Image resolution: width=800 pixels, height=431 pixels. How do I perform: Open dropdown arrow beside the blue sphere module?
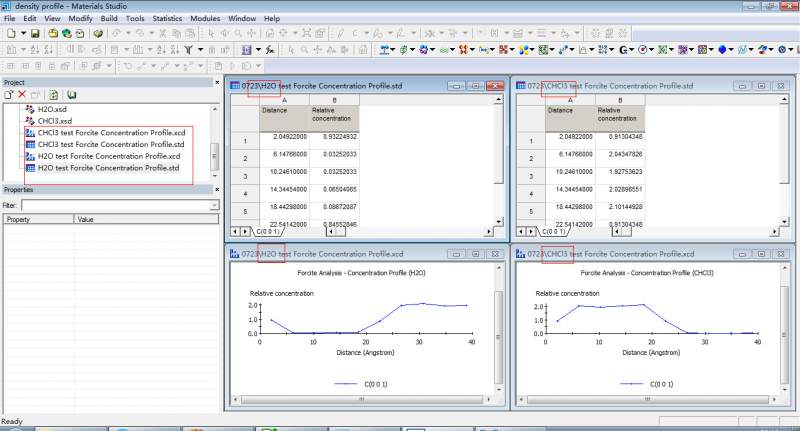coord(731,50)
